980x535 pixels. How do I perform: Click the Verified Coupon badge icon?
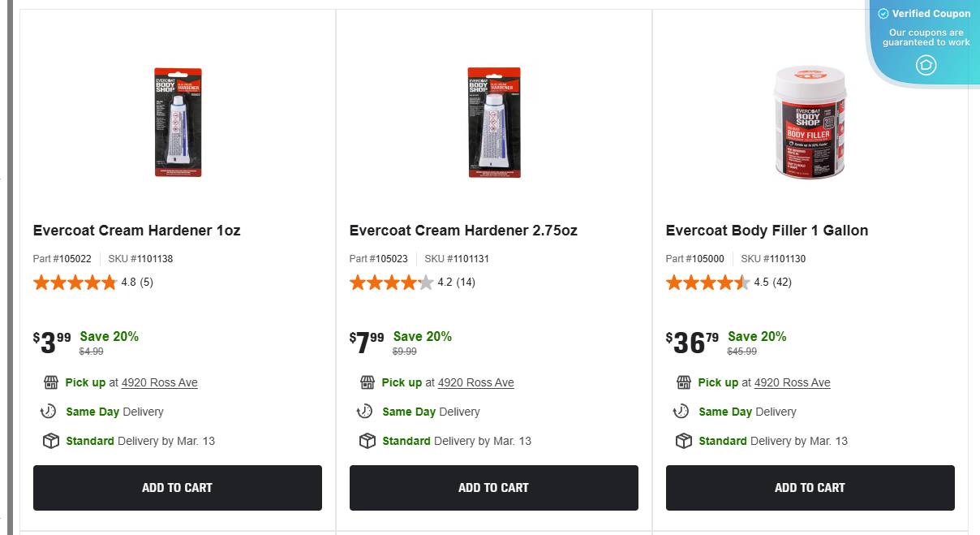point(926,66)
